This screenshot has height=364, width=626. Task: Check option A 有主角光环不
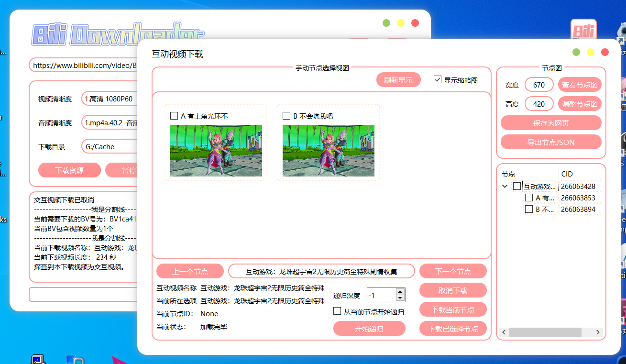tap(175, 115)
